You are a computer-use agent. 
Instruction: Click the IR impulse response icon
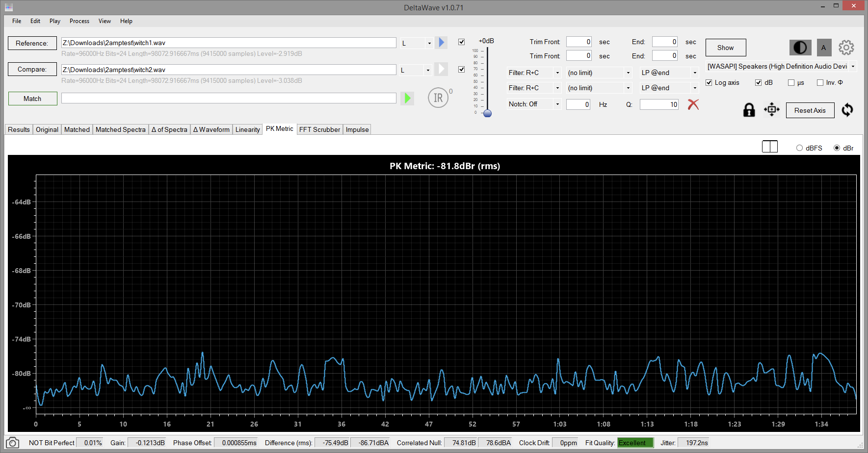(438, 98)
